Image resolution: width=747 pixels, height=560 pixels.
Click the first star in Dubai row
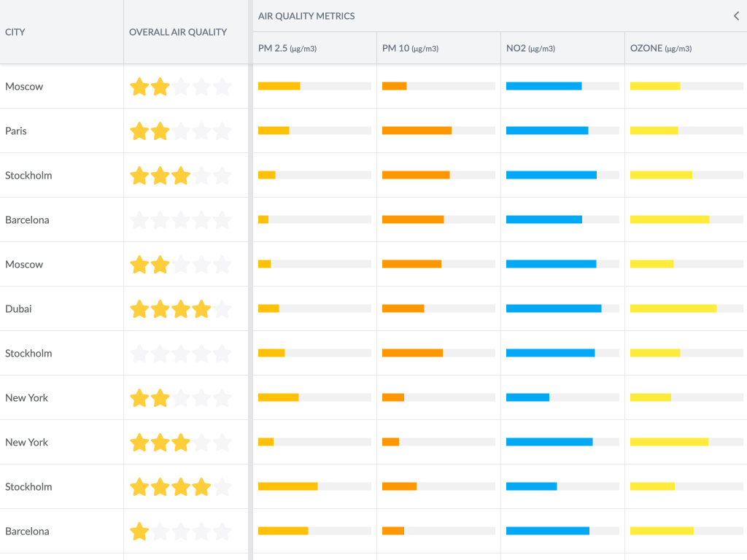coord(139,308)
